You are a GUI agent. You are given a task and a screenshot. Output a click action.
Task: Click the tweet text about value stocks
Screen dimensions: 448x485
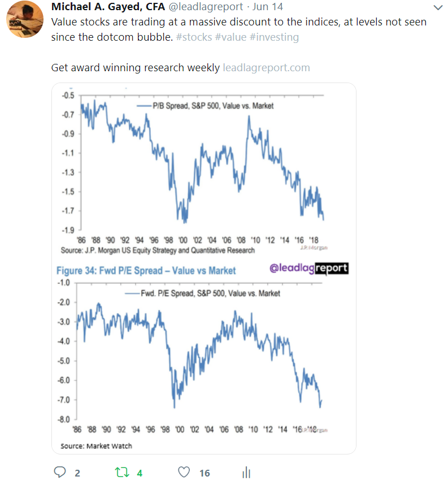[x=238, y=23]
